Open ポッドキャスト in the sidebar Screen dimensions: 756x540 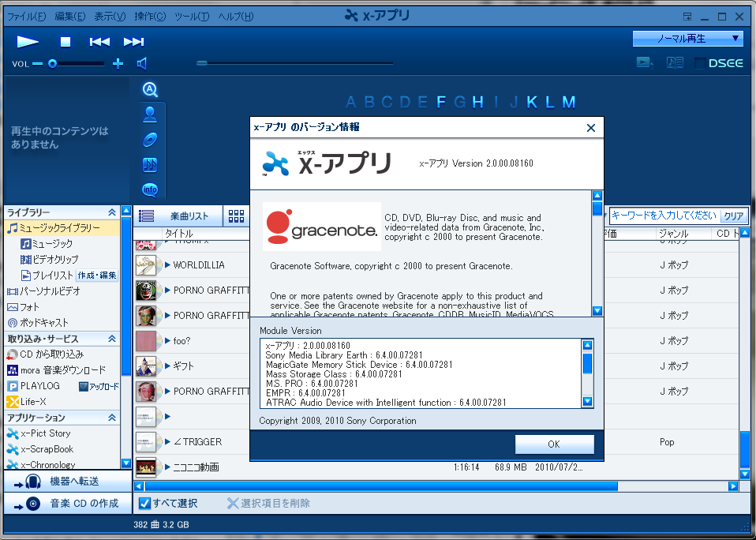38,323
